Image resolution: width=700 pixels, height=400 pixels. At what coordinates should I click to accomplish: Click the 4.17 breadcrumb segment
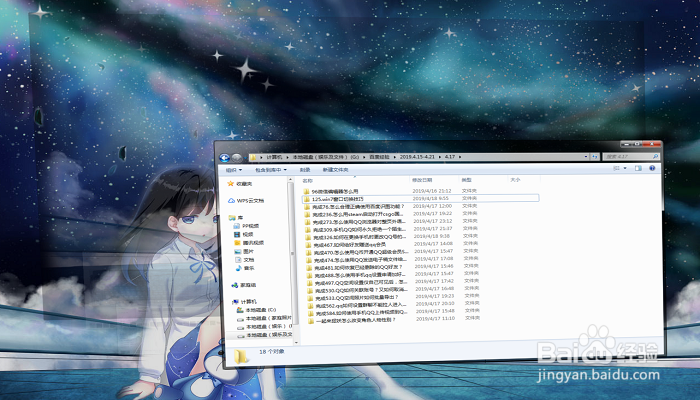pos(450,157)
